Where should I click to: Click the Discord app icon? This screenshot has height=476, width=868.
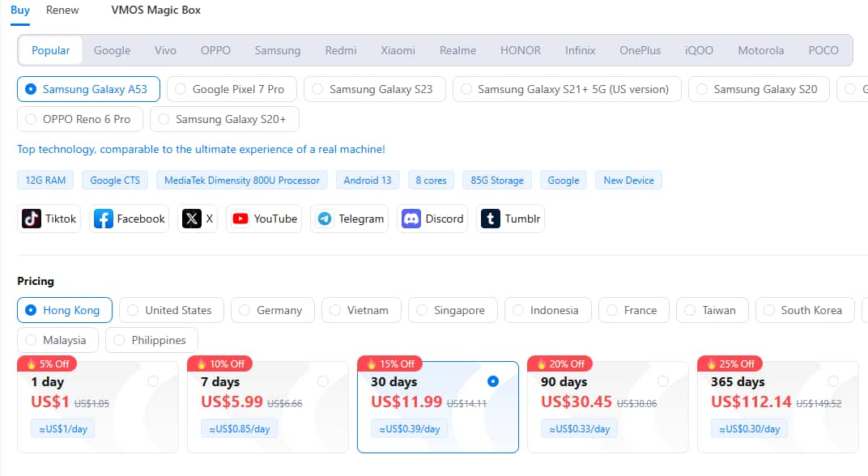[x=411, y=219]
